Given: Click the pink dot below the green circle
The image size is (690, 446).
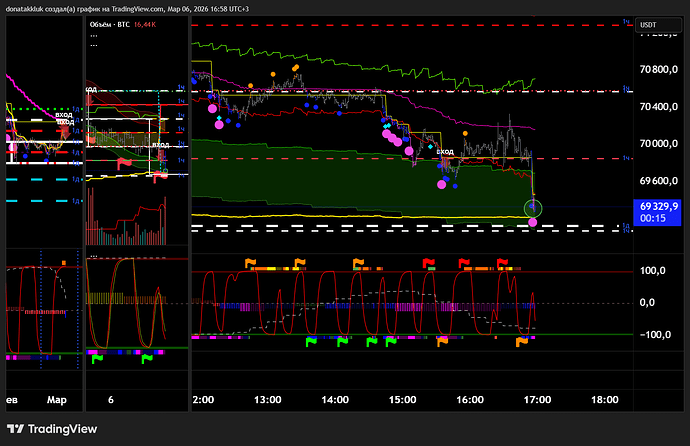Looking at the screenshot, I should [533, 221].
